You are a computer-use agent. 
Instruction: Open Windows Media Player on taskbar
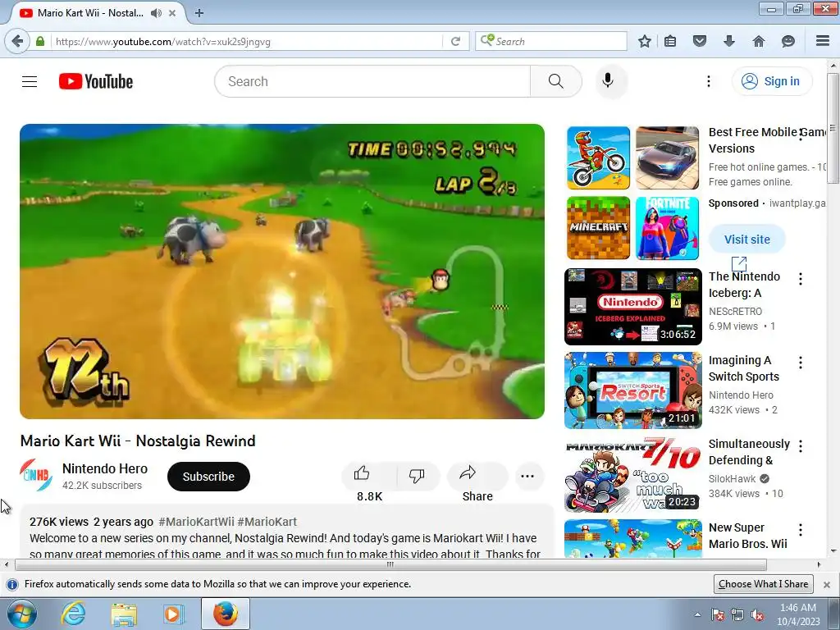(173, 614)
